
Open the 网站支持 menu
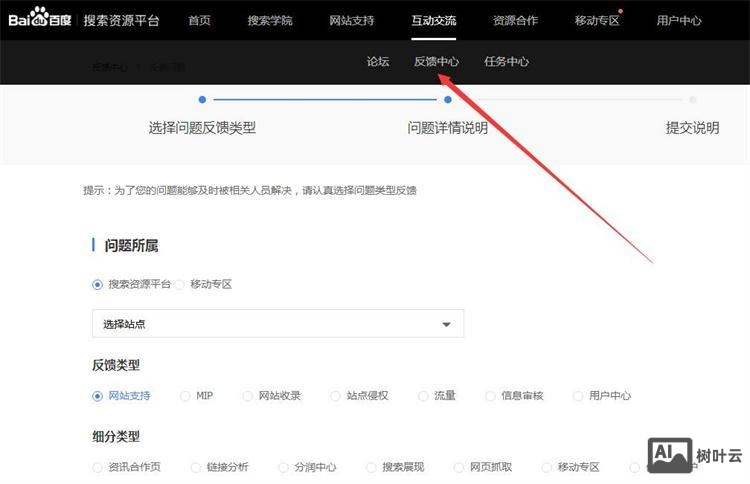pos(352,21)
